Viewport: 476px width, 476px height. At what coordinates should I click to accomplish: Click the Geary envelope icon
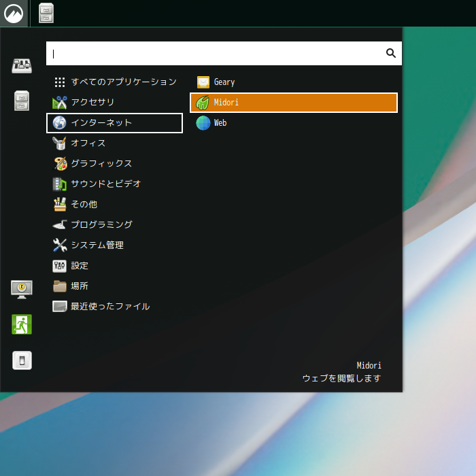pos(203,82)
